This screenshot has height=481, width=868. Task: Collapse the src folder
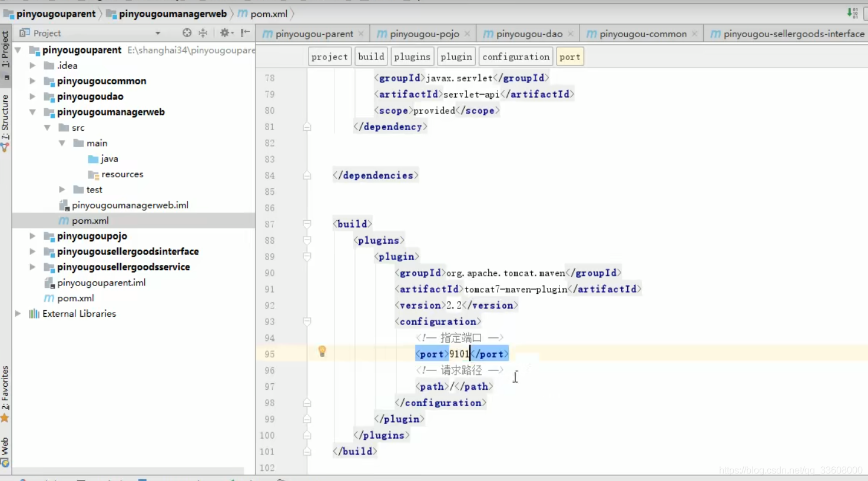(x=48, y=128)
